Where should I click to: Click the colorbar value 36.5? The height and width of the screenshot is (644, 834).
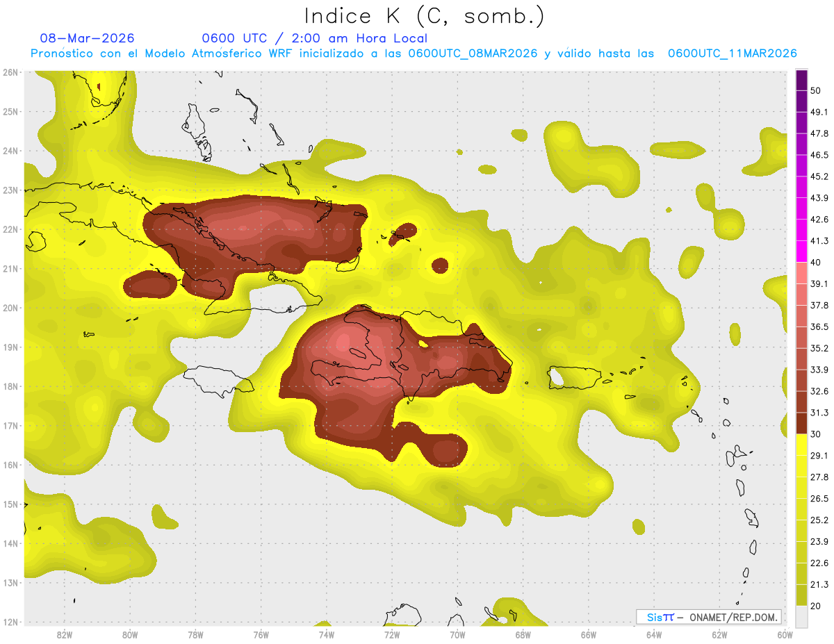pyautogui.click(x=819, y=327)
